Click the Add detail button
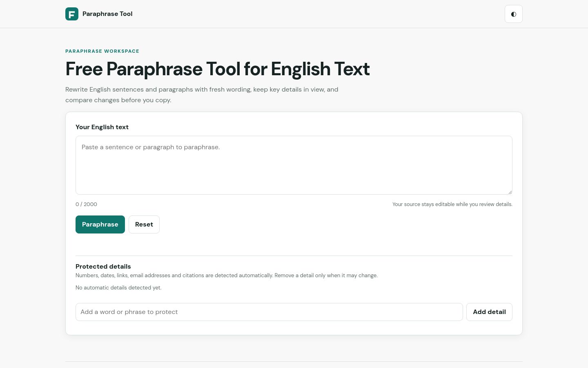This screenshot has width=588, height=368. point(489,312)
